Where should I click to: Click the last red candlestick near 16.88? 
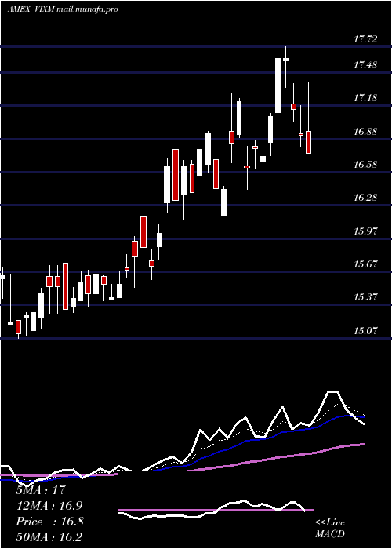[x=308, y=142]
